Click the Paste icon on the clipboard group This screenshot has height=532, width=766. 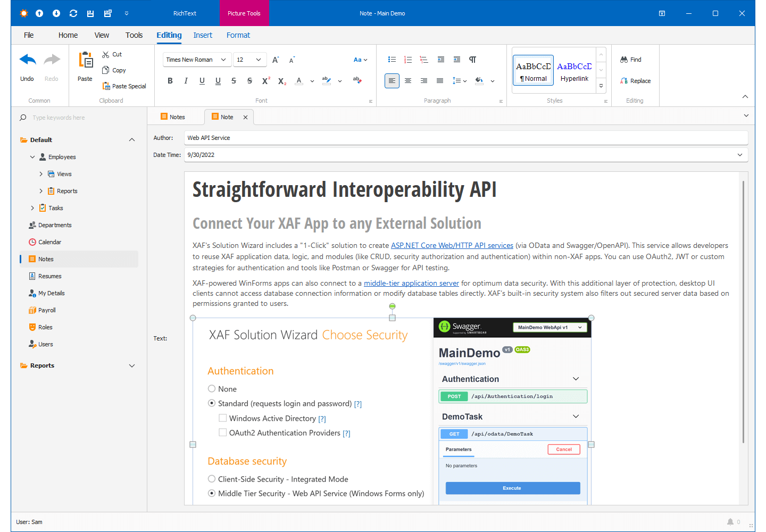pyautogui.click(x=85, y=65)
